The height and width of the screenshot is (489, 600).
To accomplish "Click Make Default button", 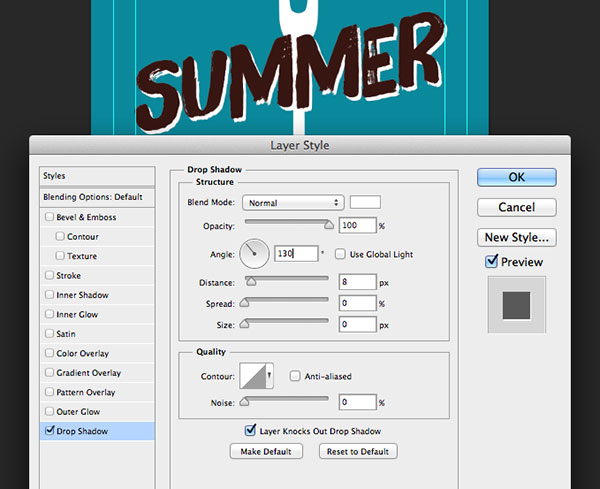I will (266, 452).
